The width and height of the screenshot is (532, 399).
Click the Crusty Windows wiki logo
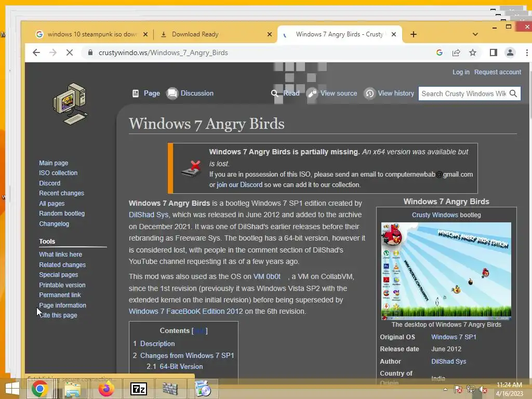tap(71, 103)
